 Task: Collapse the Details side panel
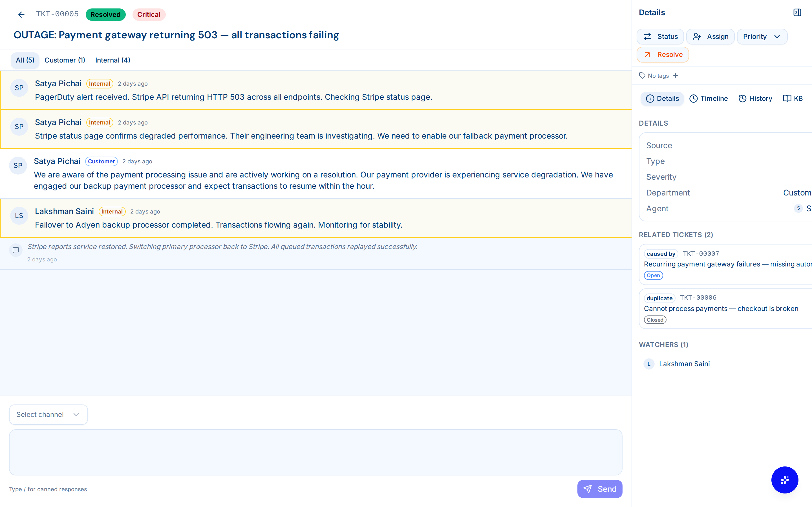(797, 12)
